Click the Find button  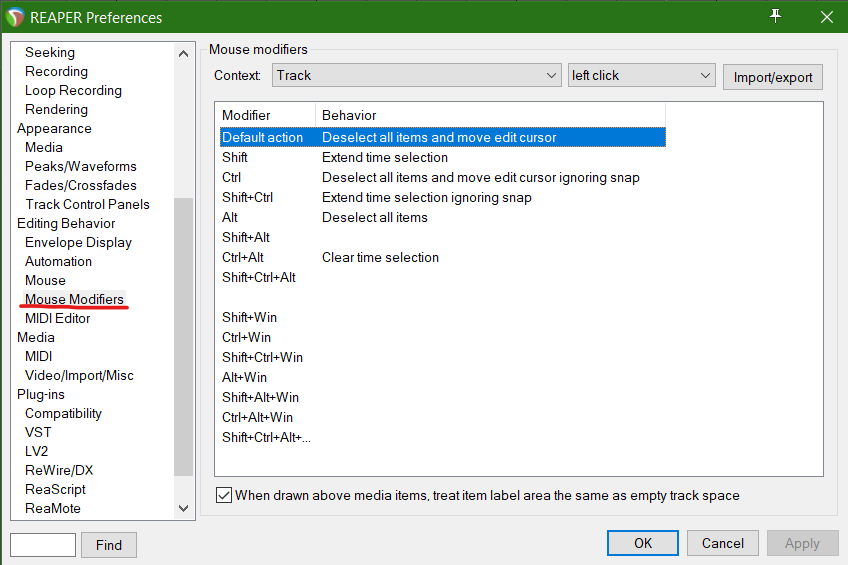(109, 544)
